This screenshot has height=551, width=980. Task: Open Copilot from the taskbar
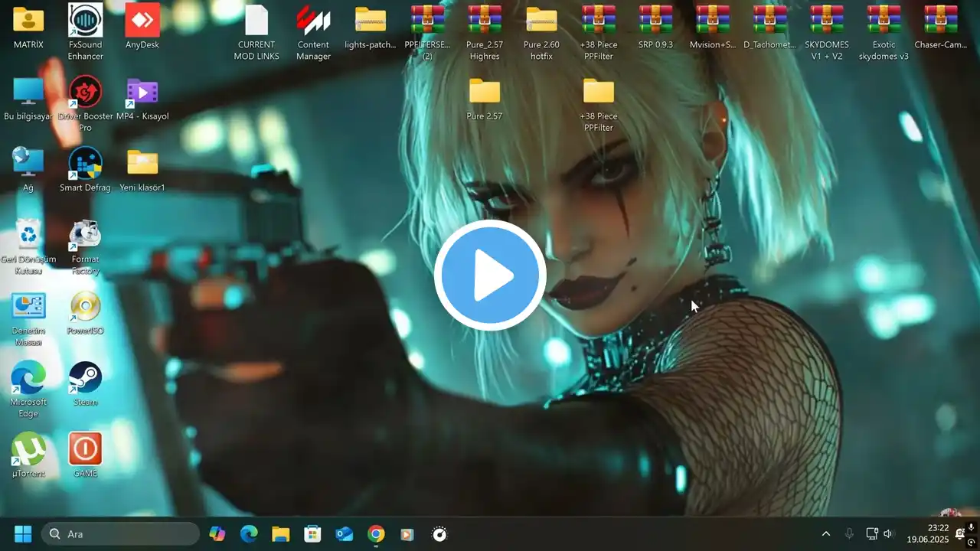click(x=217, y=534)
